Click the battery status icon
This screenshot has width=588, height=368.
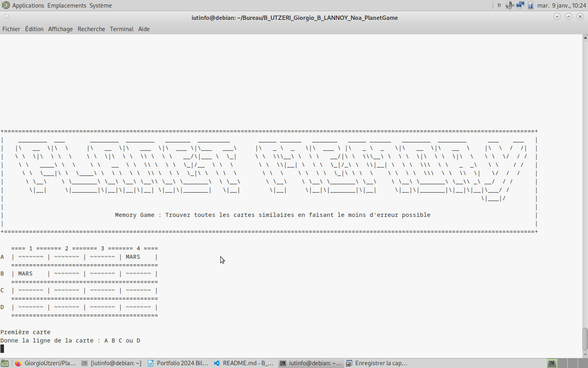click(x=531, y=6)
